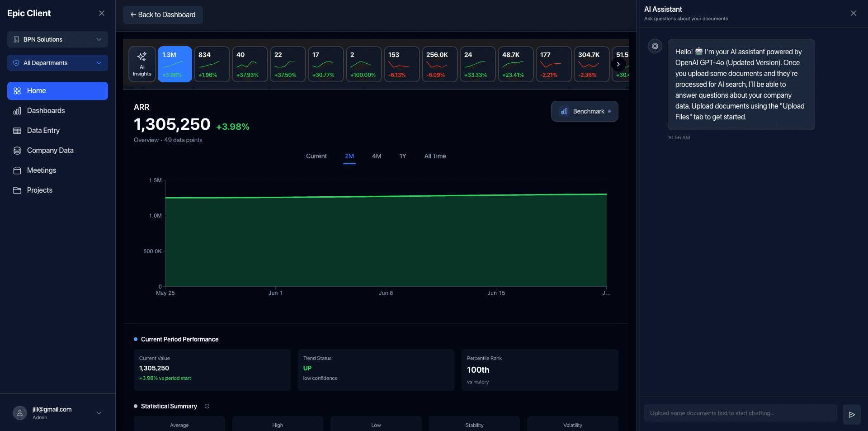This screenshot has height=431, width=868.
Task: Select Home in the sidebar
Action: [x=57, y=90]
